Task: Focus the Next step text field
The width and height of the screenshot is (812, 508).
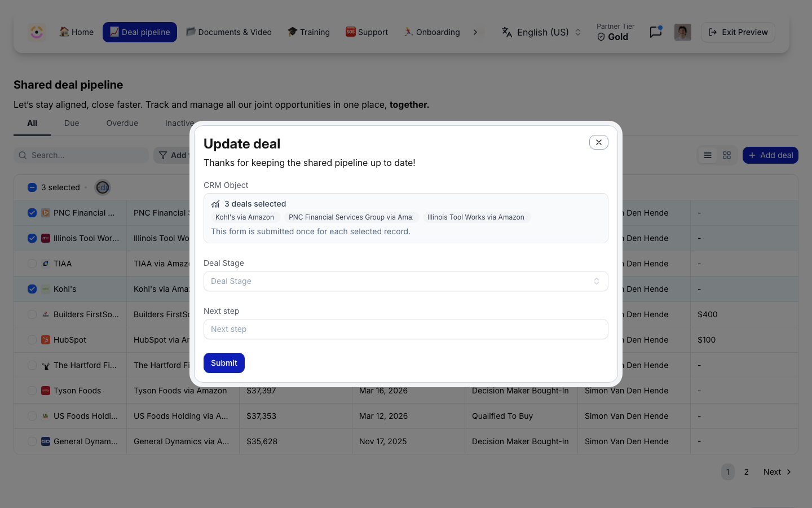Action: [406, 329]
